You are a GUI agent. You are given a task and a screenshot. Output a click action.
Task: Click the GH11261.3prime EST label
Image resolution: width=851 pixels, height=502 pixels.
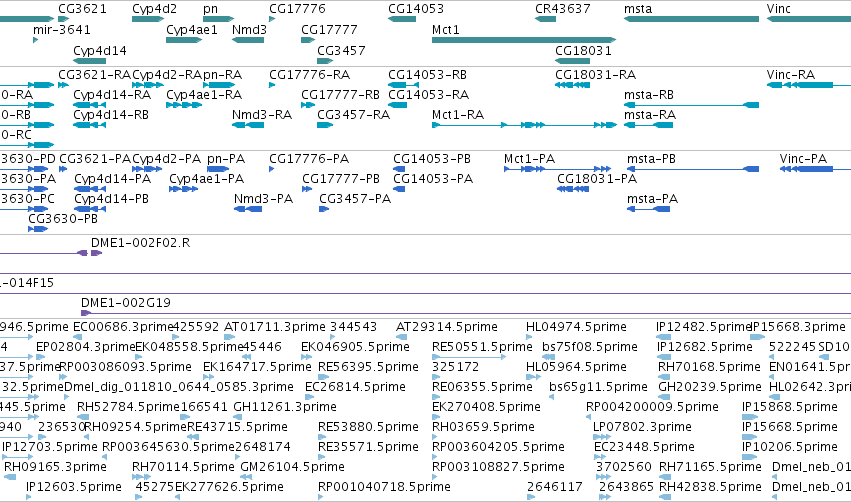(x=285, y=407)
